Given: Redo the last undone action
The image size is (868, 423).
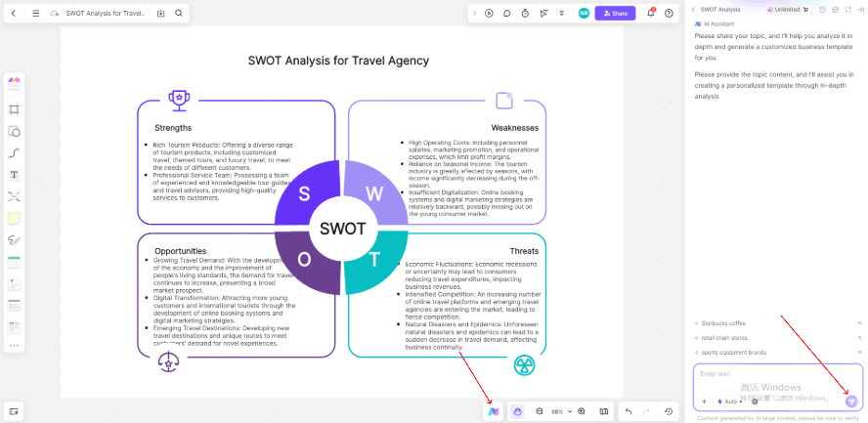Looking at the screenshot, I should click(646, 411).
